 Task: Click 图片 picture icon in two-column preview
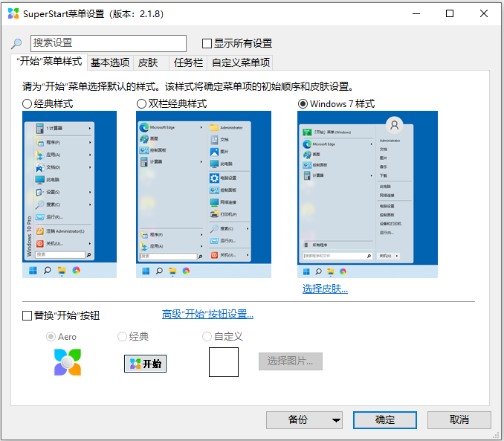click(214, 152)
